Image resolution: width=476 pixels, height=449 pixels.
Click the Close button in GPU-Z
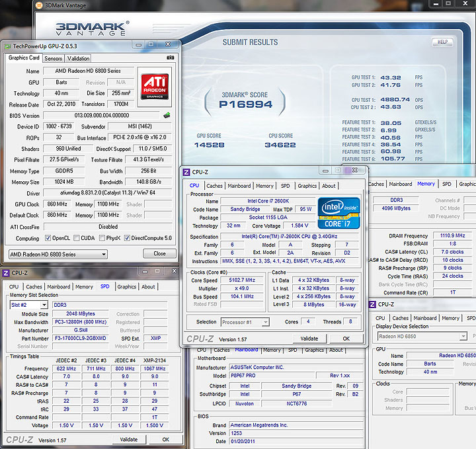pyautogui.click(x=159, y=254)
